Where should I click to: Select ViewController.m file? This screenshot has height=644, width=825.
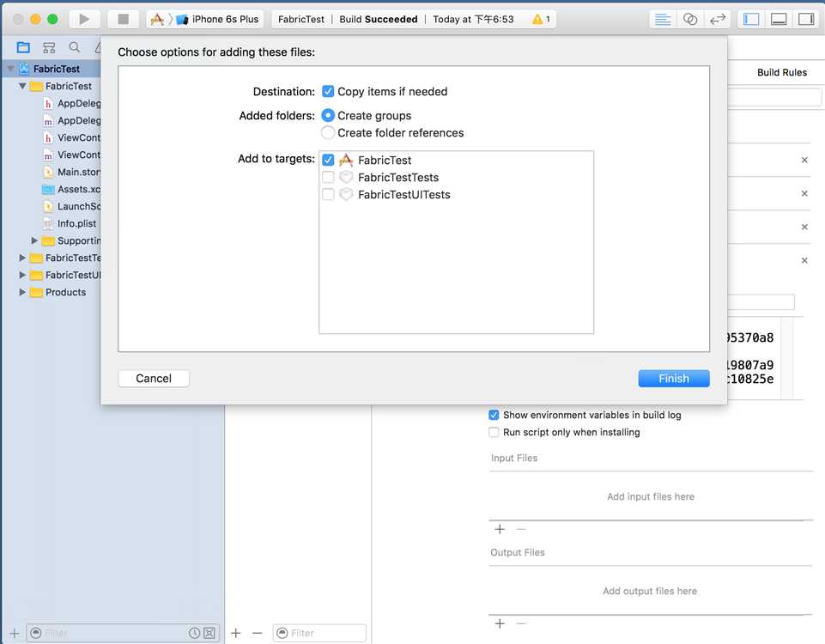(x=71, y=155)
